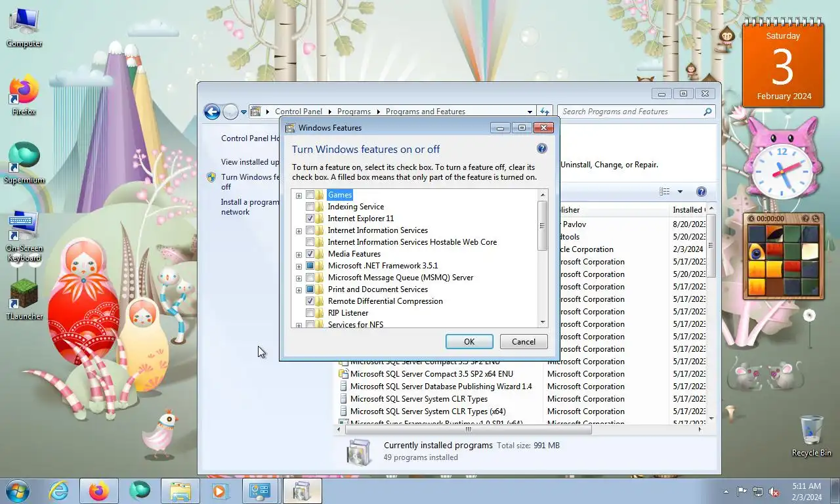Screen dimensions: 840x504
Task: Open Windows Explorer from the taskbar
Action: point(180,491)
